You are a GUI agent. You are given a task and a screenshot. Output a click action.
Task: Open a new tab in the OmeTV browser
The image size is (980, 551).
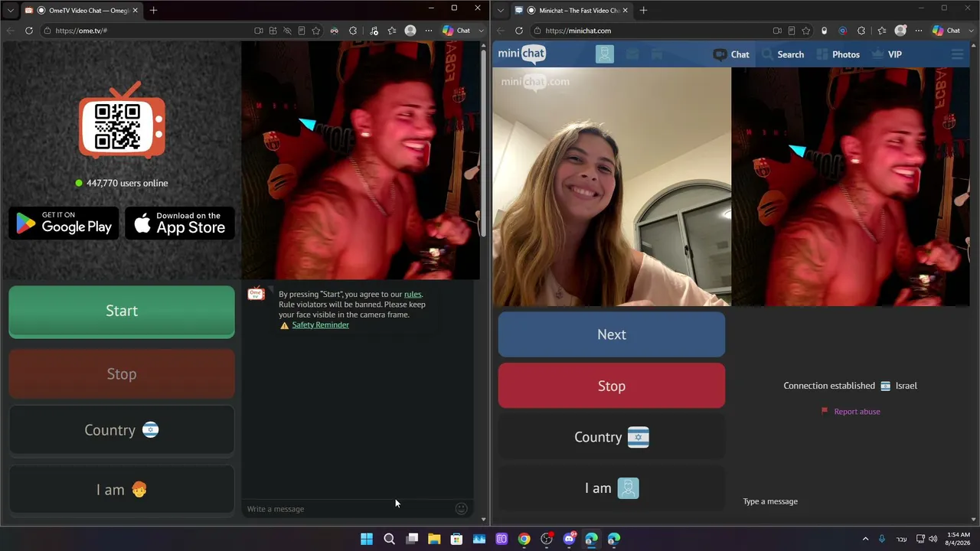pos(153,10)
